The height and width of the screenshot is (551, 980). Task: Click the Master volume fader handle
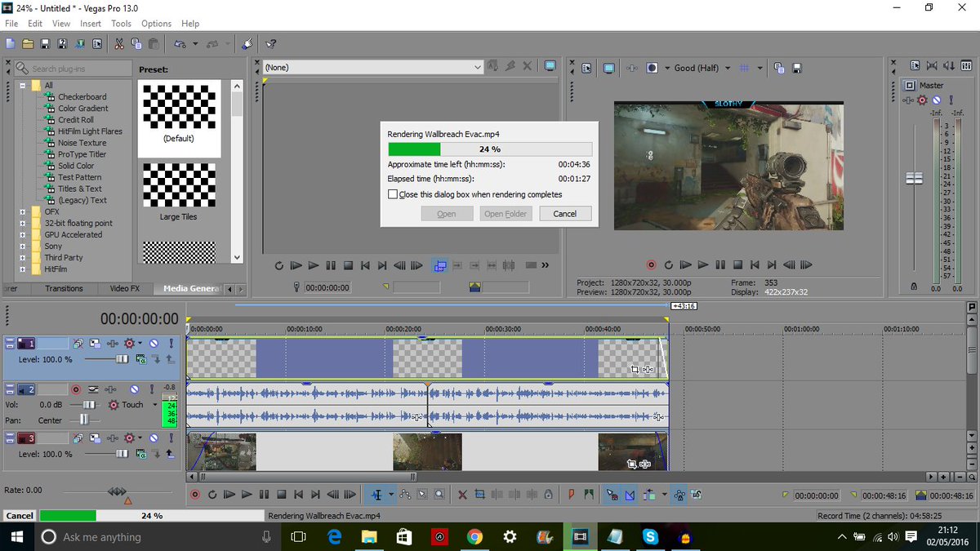tap(914, 178)
